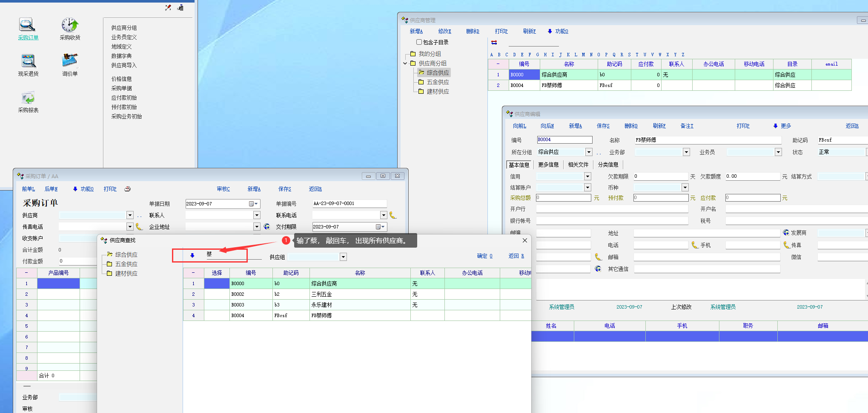Click the globe icon beside 企业地址
This screenshot has width=868, height=413.
267,227
